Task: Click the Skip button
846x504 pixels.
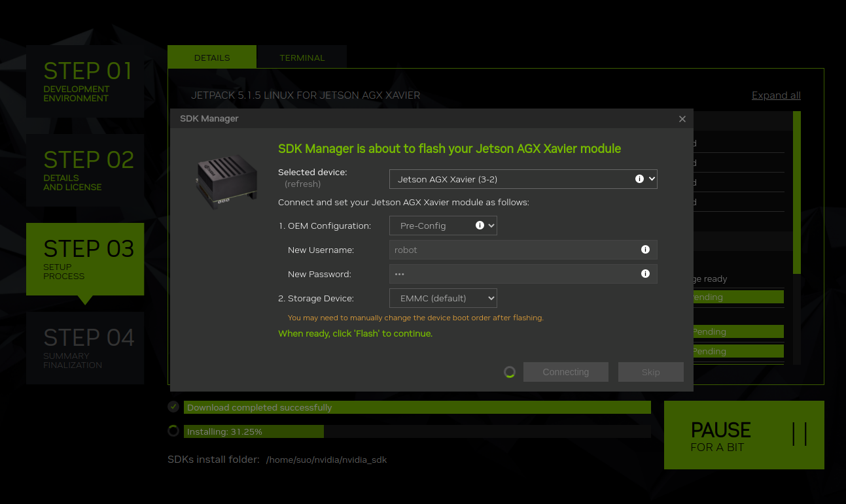Action: click(651, 372)
